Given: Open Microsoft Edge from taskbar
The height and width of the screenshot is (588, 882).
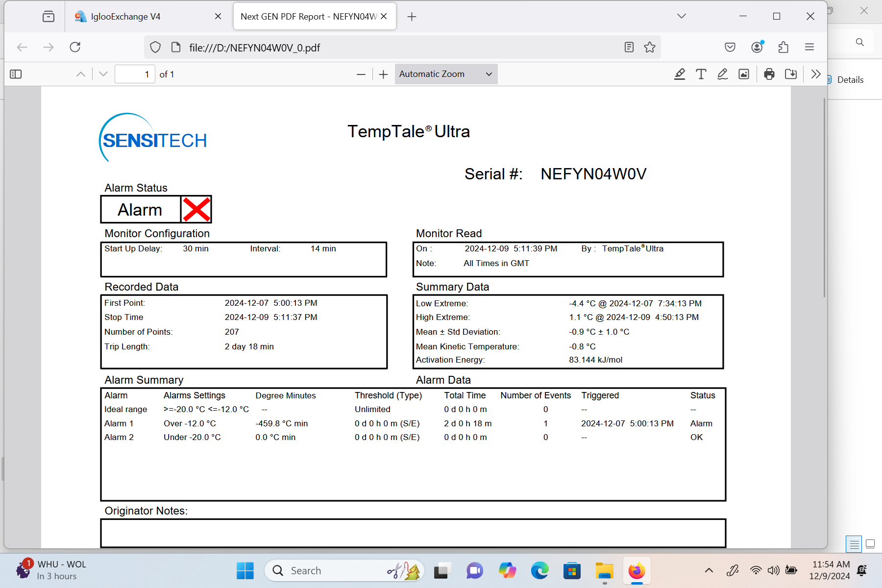Looking at the screenshot, I should (x=539, y=571).
